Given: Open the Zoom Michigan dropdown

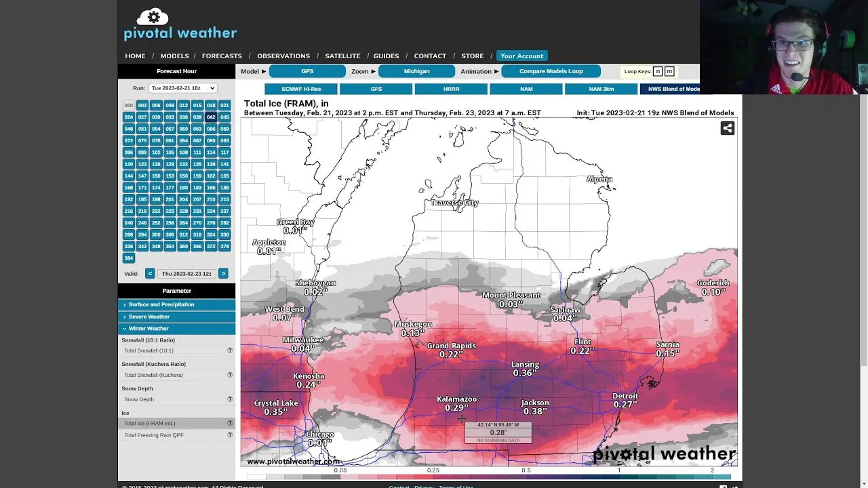Looking at the screenshot, I should pyautogui.click(x=416, y=71).
